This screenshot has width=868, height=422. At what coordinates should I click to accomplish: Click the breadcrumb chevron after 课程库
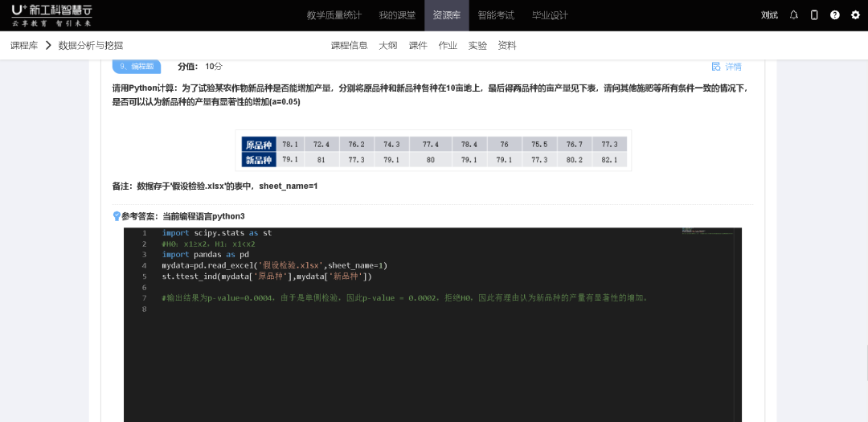coord(48,45)
